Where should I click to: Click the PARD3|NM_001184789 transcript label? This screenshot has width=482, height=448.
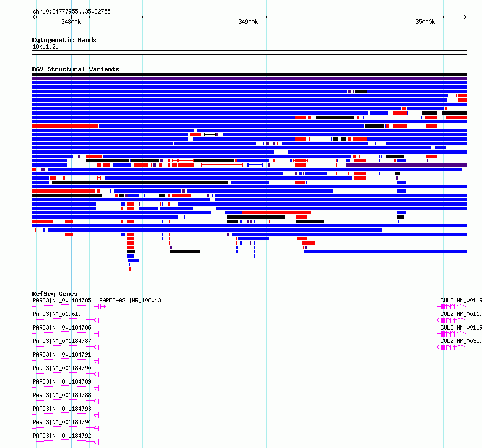pyautogui.click(x=62, y=381)
